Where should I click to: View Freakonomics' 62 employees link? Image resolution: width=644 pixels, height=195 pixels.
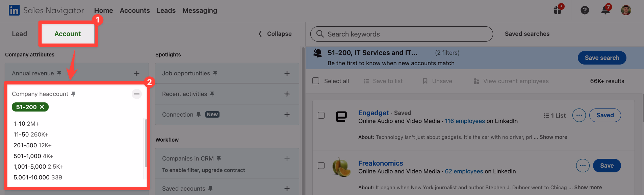(x=464, y=171)
